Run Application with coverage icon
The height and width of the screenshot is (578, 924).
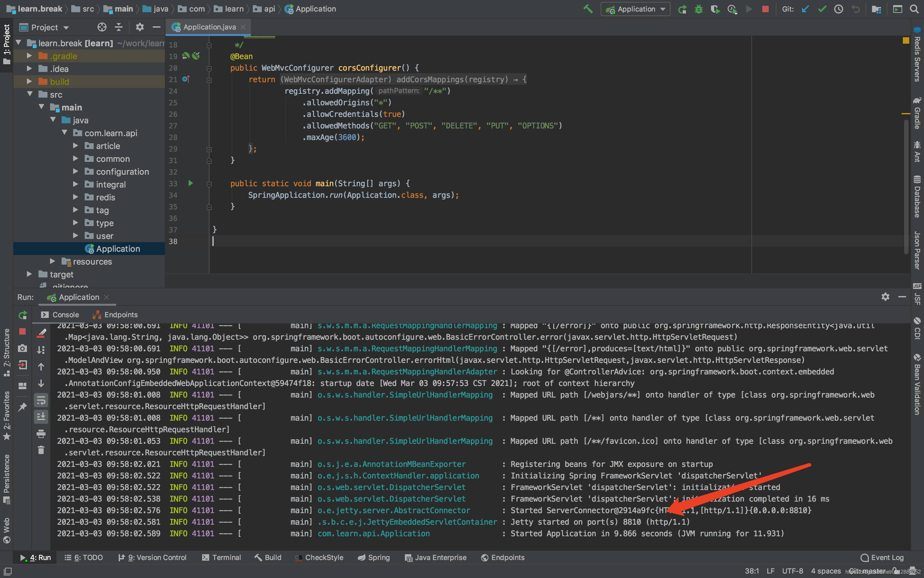[715, 9]
